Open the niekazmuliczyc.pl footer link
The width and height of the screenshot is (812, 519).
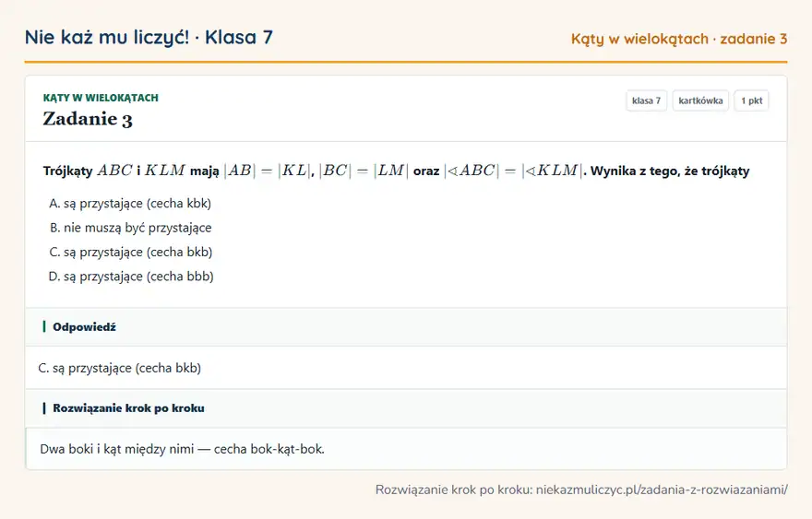coord(662,490)
